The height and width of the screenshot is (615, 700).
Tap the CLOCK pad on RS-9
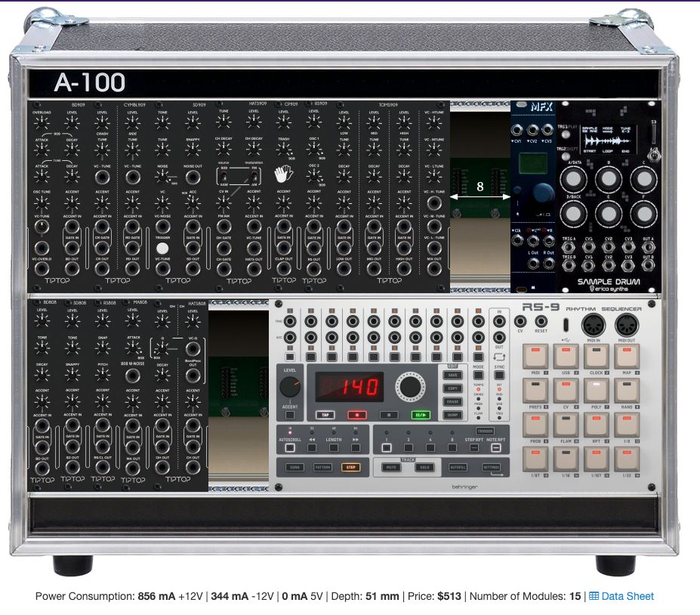point(597,357)
